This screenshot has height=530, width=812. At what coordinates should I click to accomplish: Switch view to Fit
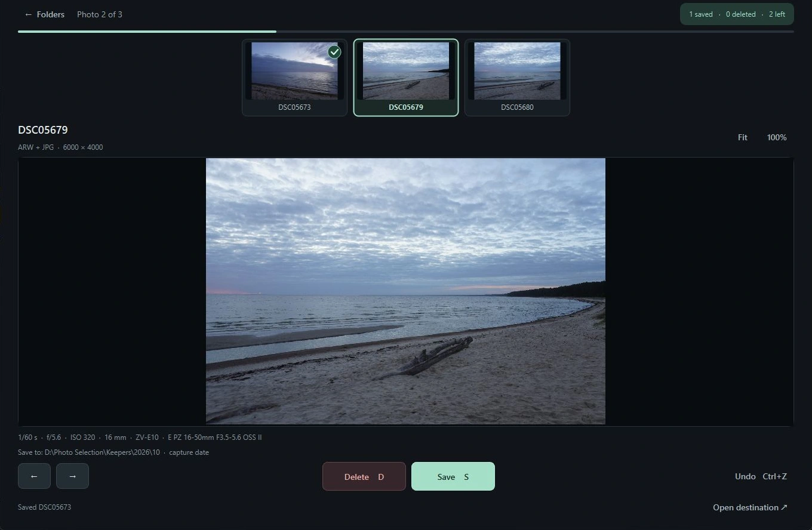click(742, 137)
